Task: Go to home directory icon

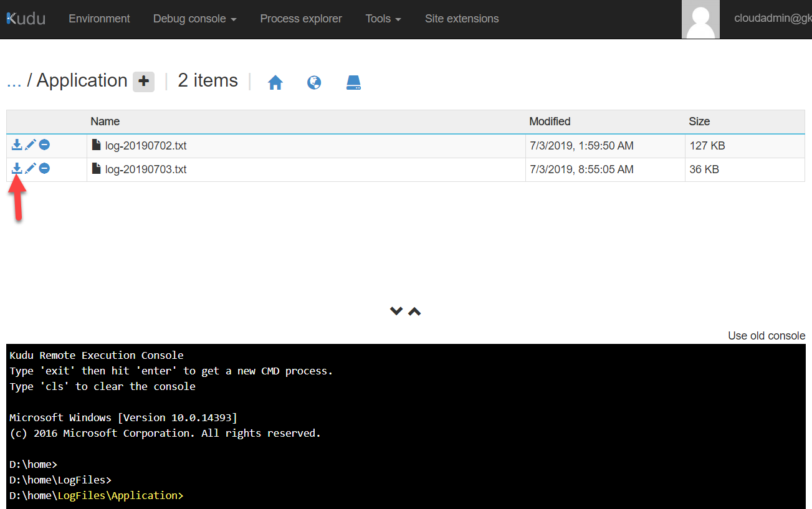Action: 275,82
